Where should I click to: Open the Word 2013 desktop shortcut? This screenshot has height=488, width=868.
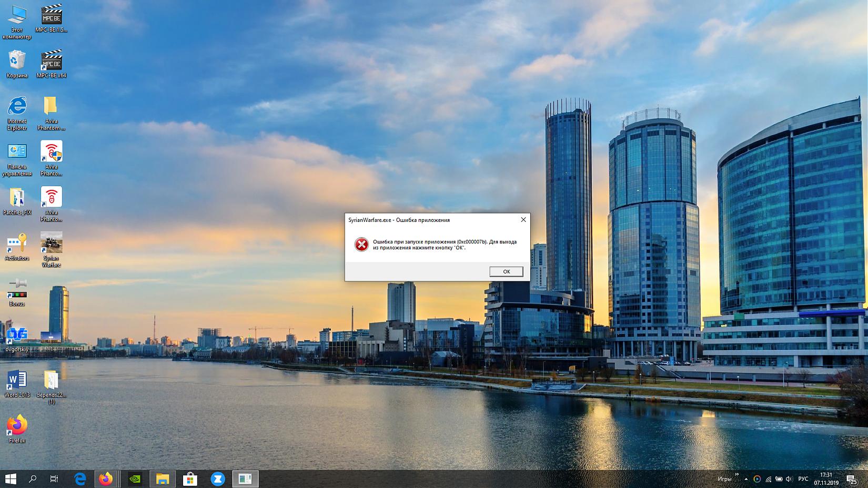click(x=17, y=380)
